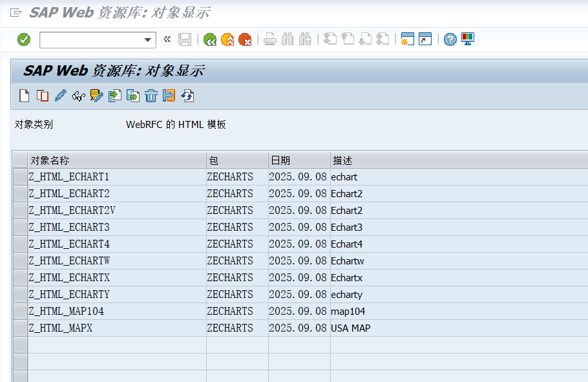Exit using the yellow Exit icon
The width and height of the screenshot is (588, 382).
[227, 39]
